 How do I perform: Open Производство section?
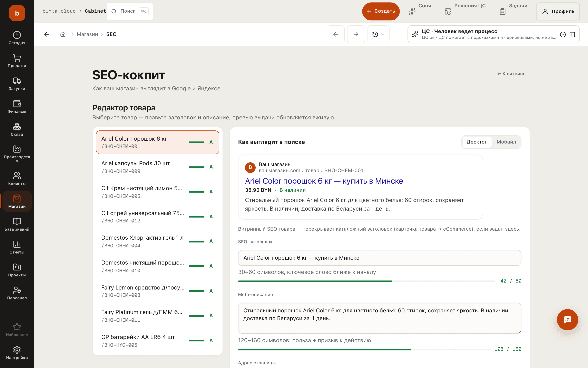(x=17, y=154)
